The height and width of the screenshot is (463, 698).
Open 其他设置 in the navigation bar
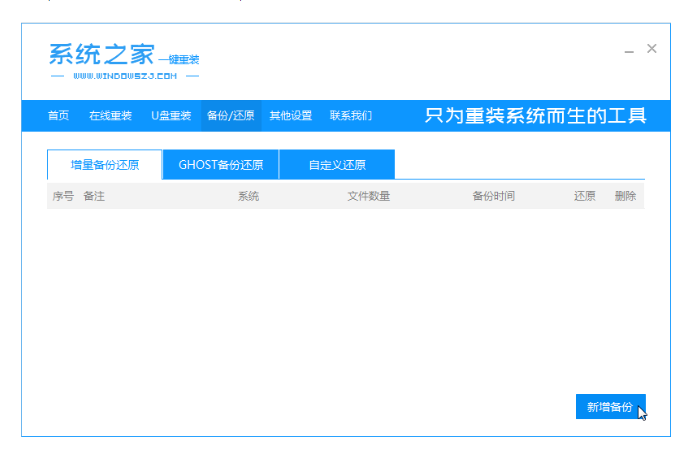[x=291, y=116]
